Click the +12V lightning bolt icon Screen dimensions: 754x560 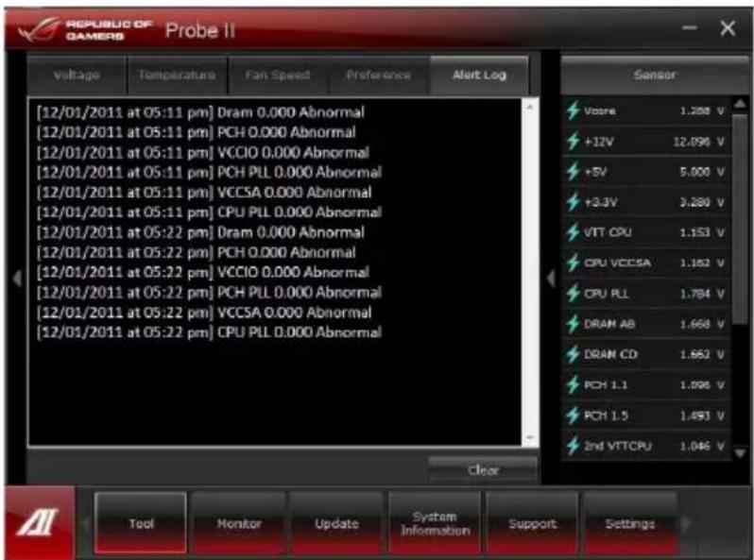point(573,142)
